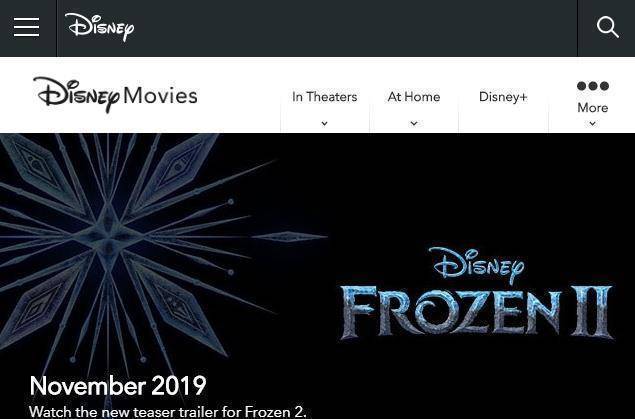Click the November 2019 heading
Viewport: 635px width, 419px height.
click(x=118, y=385)
